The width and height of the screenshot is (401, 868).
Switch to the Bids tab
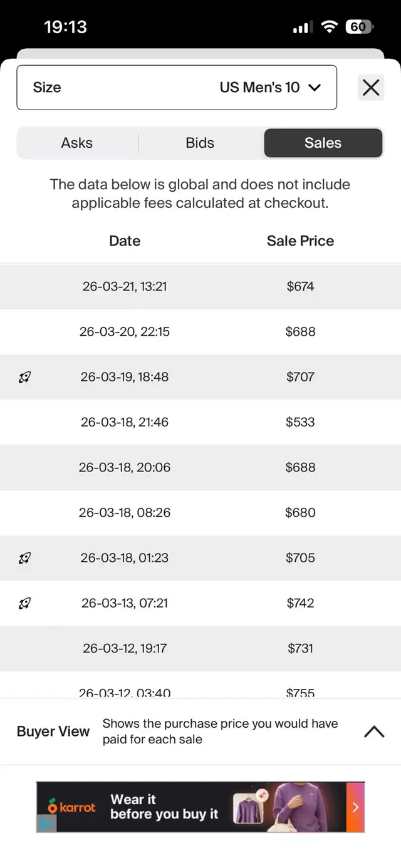tap(200, 143)
